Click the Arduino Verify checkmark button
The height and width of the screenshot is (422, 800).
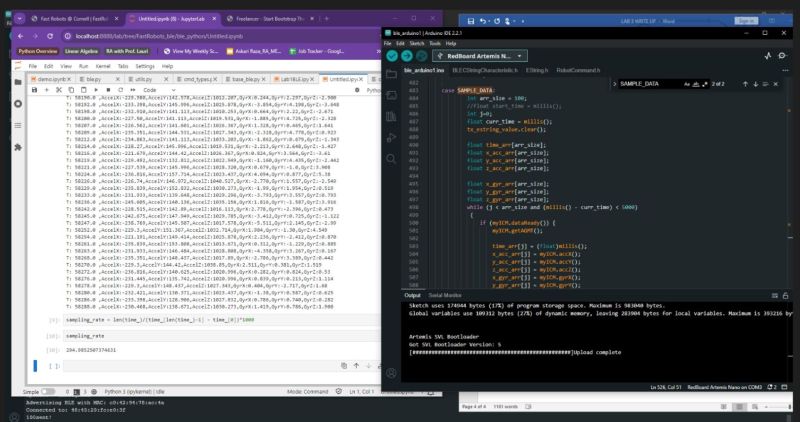pos(392,56)
